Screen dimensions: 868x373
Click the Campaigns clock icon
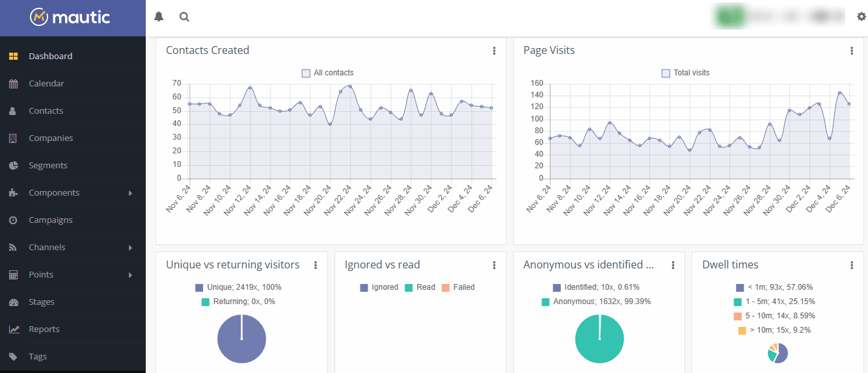point(13,220)
